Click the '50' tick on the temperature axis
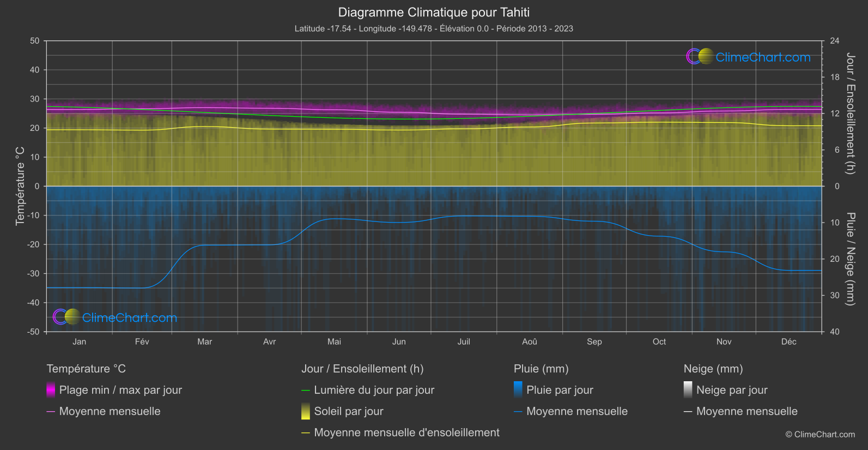This screenshot has height=450, width=868. point(35,41)
